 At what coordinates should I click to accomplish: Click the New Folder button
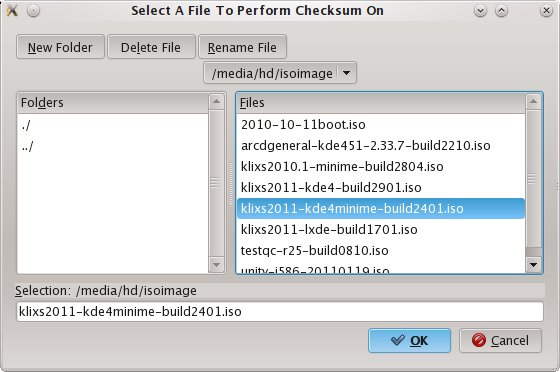60,47
